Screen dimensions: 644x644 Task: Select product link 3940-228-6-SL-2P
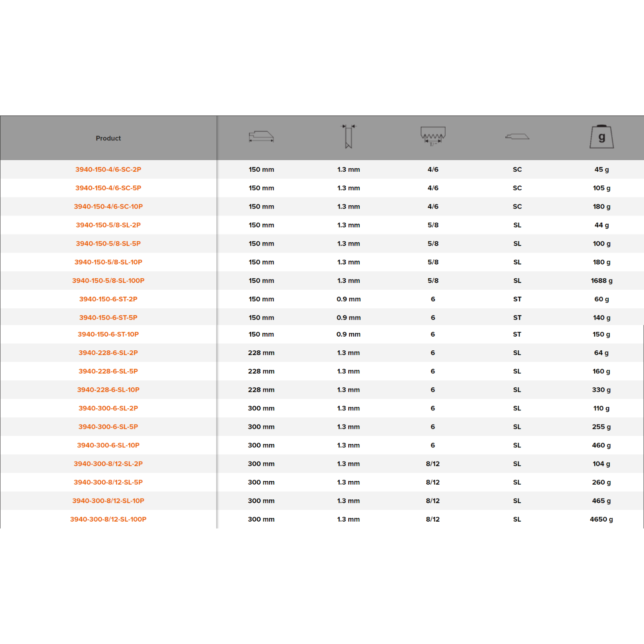click(108, 353)
